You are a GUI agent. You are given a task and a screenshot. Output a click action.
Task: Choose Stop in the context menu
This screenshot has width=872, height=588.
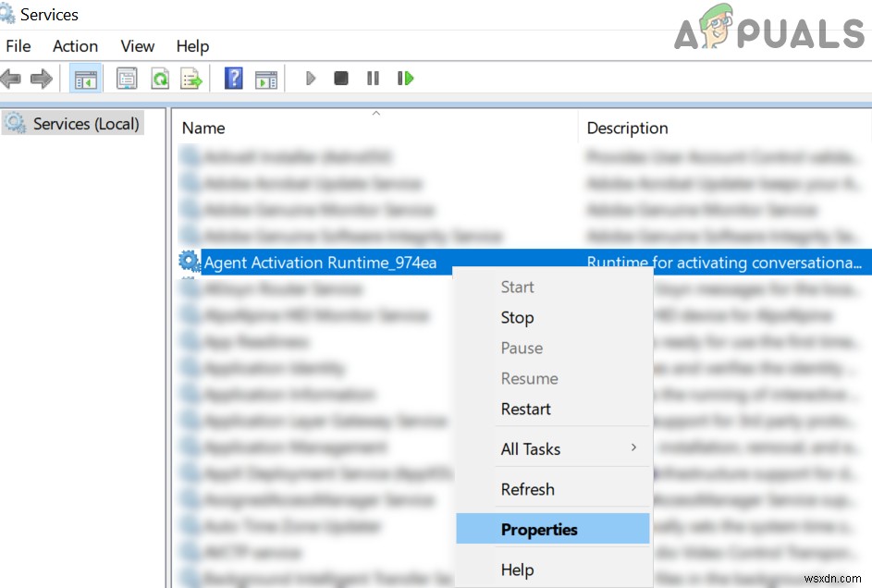(517, 317)
